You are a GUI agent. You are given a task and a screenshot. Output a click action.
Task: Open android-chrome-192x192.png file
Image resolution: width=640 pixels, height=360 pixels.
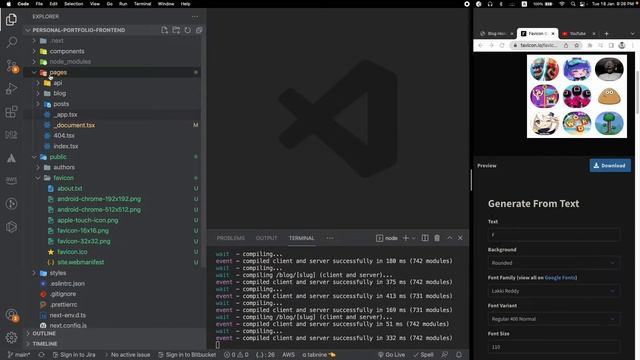tap(99, 199)
